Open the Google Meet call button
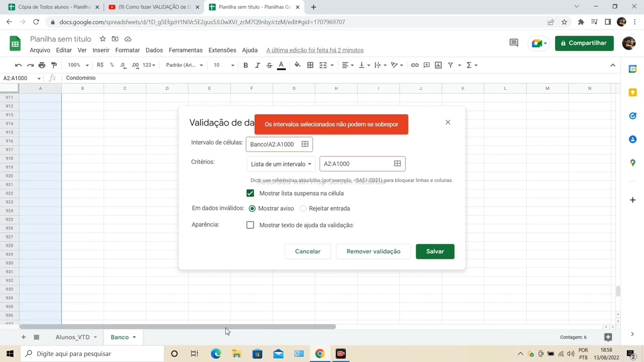Screen dimensions: 644x362 [x=539, y=43]
